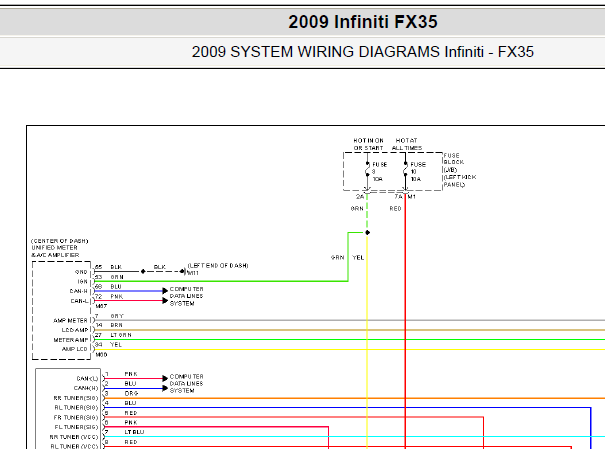
Task: Click the 'AMP METER' terminal label
Action: pyautogui.click(x=70, y=321)
